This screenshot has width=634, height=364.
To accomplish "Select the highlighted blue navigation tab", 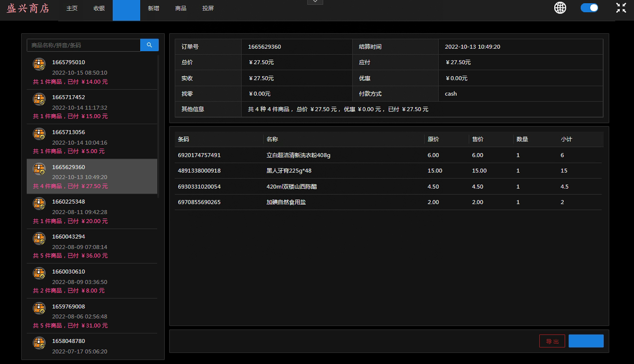I will click(126, 10).
